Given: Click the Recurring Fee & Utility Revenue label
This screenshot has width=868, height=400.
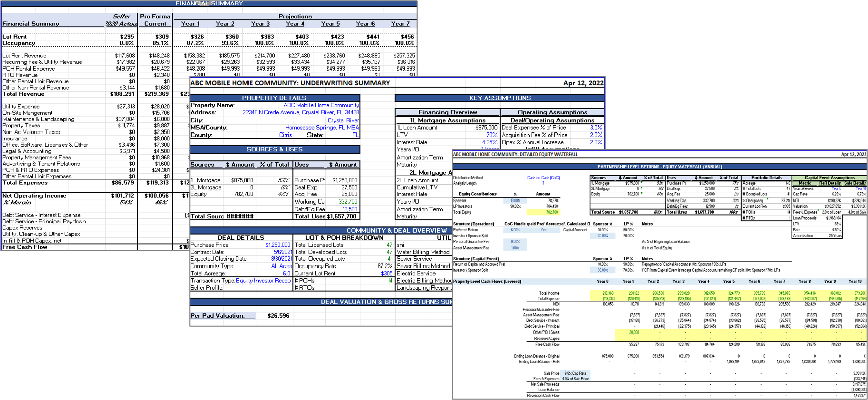Looking at the screenshot, I should click(42, 62).
